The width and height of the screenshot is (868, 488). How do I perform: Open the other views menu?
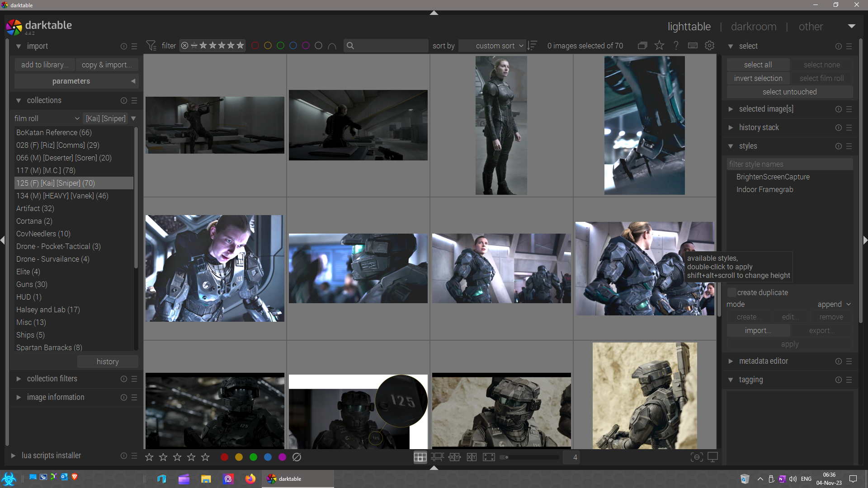coord(811,27)
